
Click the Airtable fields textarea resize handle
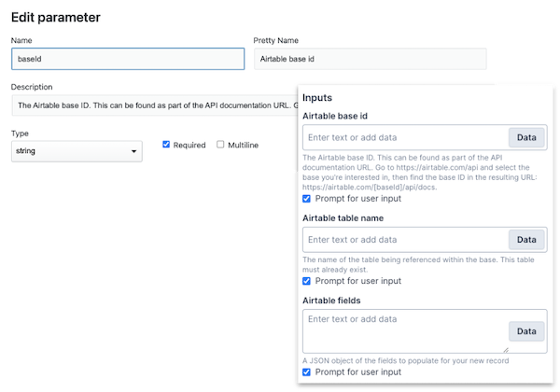tap(506, 350)
